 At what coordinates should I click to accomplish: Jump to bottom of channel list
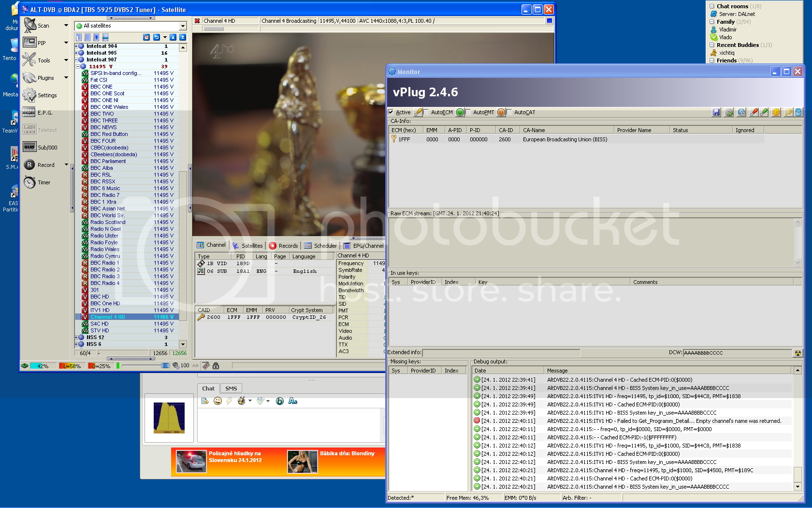pos(182,37)
